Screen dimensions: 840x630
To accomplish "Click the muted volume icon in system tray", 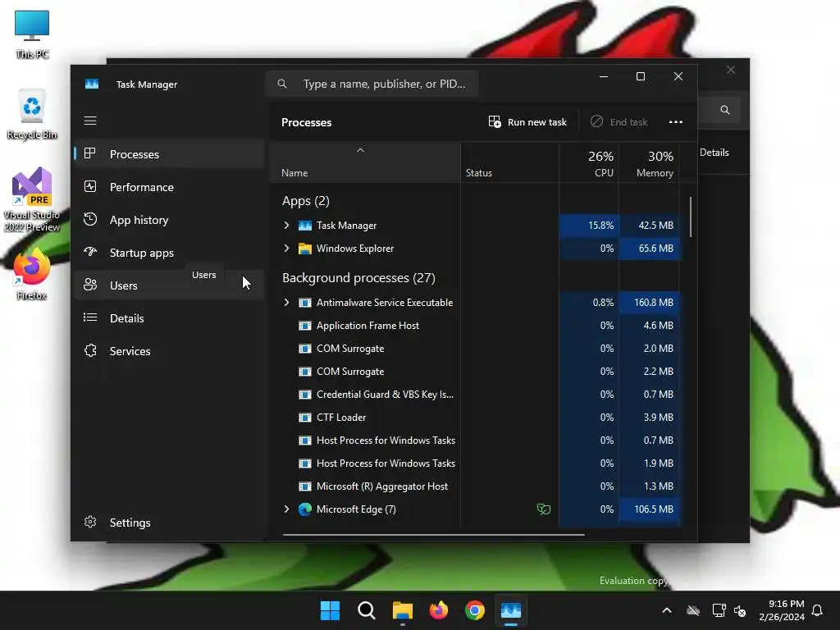I will [740, 610].
